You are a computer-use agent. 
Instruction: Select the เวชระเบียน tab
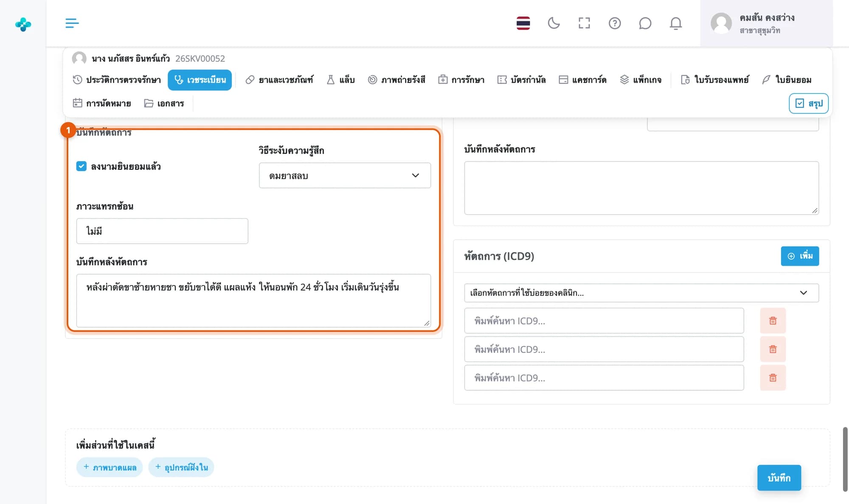(200, 80)
